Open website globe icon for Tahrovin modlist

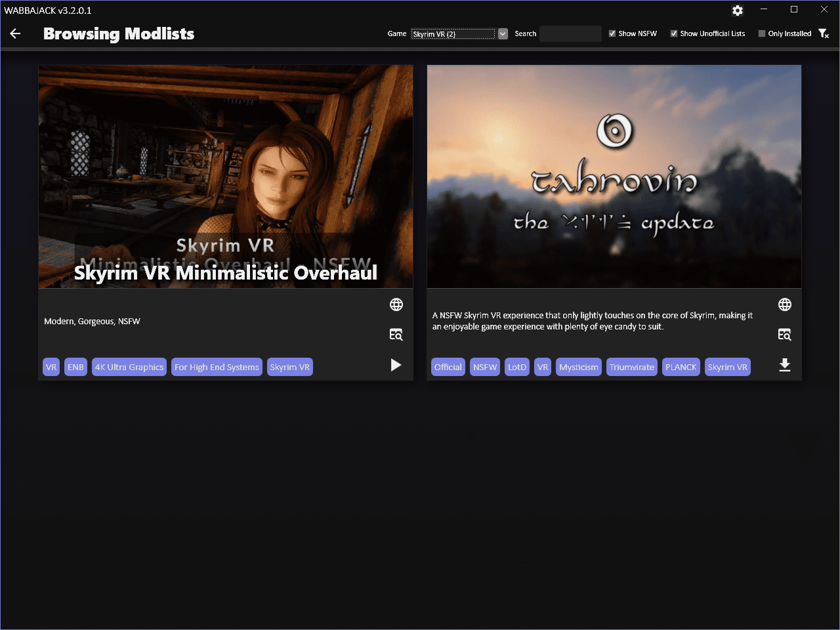pyautogui.click(x=785, y=304)
